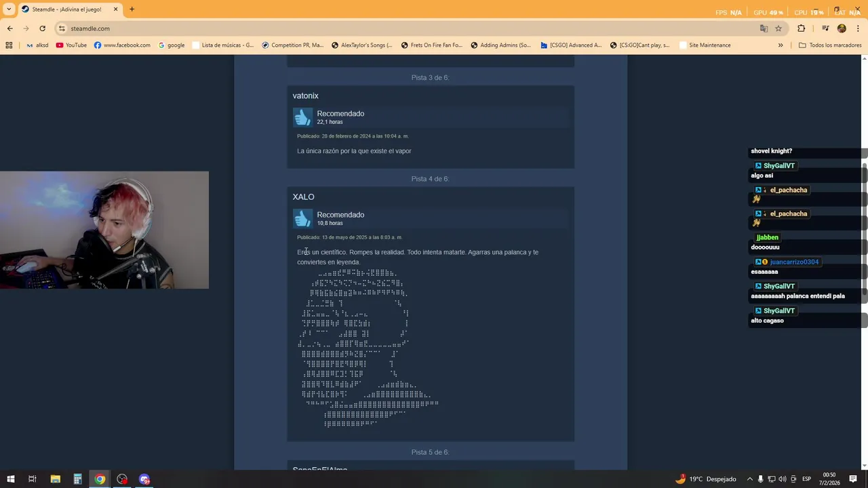Click the browser forward arrow

pos(26,28)
